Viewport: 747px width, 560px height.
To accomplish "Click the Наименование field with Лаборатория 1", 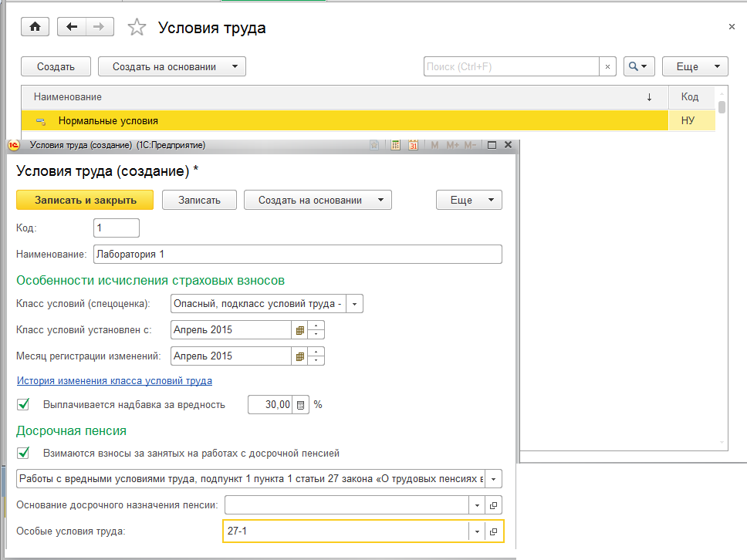I will point(297,255).
